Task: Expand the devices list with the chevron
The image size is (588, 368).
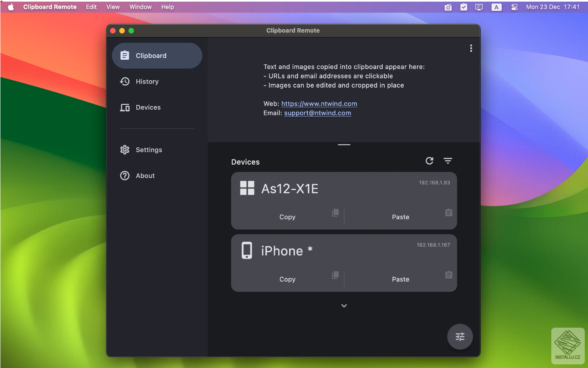Action: (x=344, y=306)
